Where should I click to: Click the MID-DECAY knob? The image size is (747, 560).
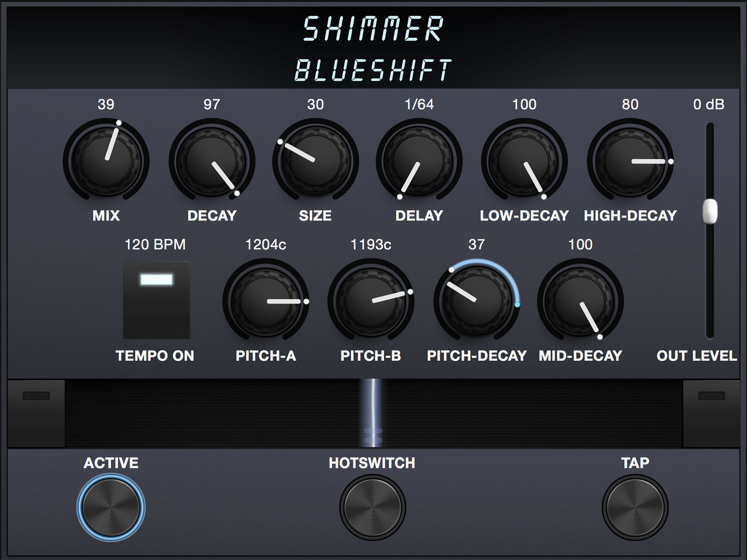tap(580, 301)
